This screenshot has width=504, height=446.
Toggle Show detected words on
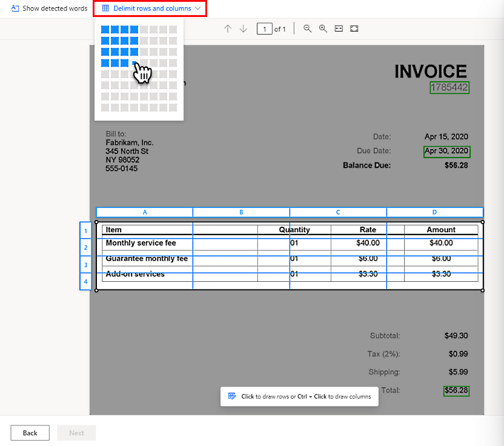48,8
